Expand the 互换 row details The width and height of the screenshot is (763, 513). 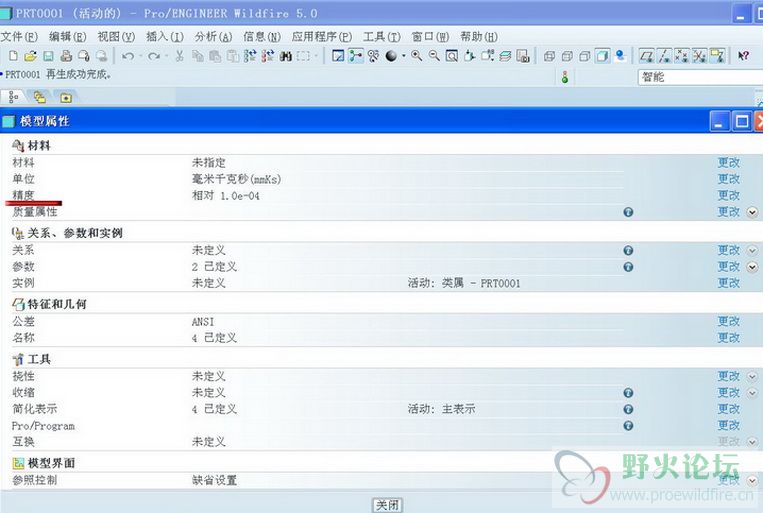click(752, 442)
